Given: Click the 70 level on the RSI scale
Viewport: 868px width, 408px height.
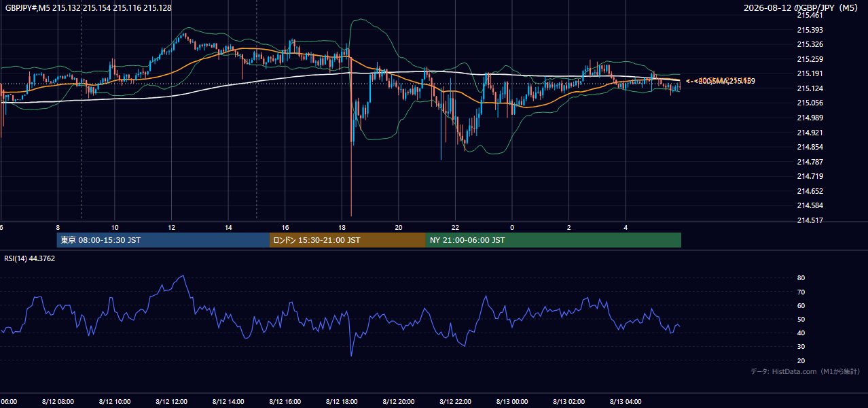Looking at the screenshot, I should (801, 292).
